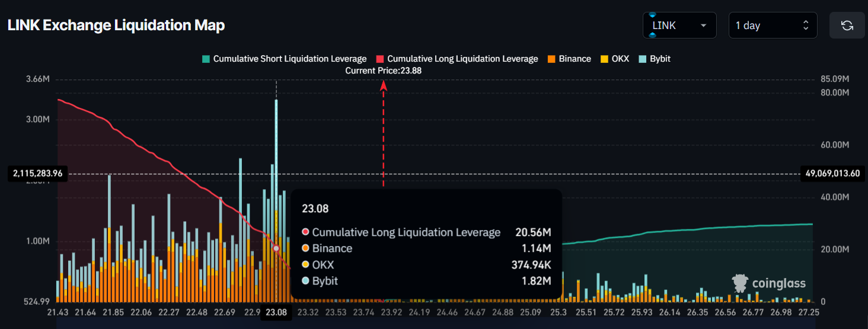Viewport: 868px width, 329px height.
Task: Toggle the Binance legend series
Action: click(569, 59)
